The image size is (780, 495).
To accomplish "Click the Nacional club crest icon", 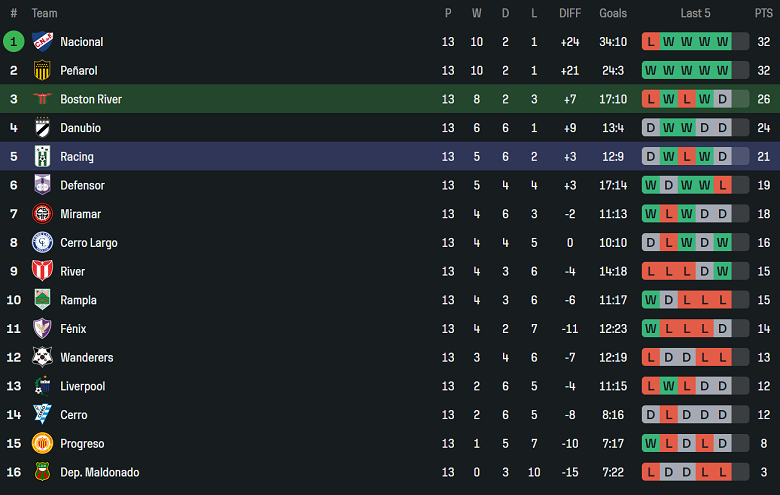I will pos(42,42).
